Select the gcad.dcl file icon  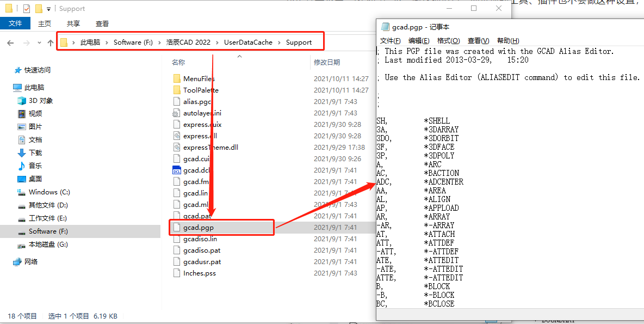pyautogui.click(x=177, y=170)
